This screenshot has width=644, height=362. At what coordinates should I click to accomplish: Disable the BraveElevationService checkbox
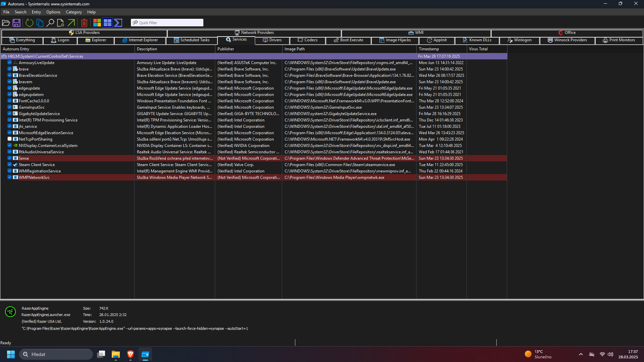10,75
